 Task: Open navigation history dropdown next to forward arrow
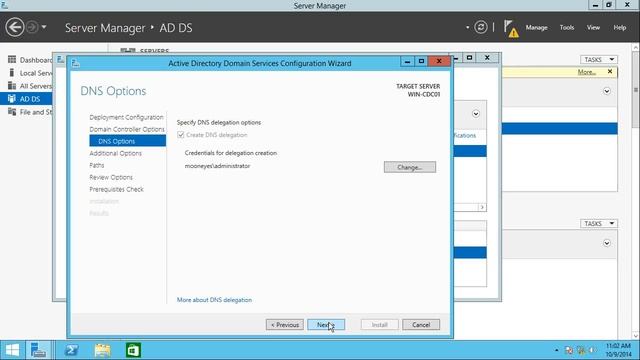click(x=44, y=27)
